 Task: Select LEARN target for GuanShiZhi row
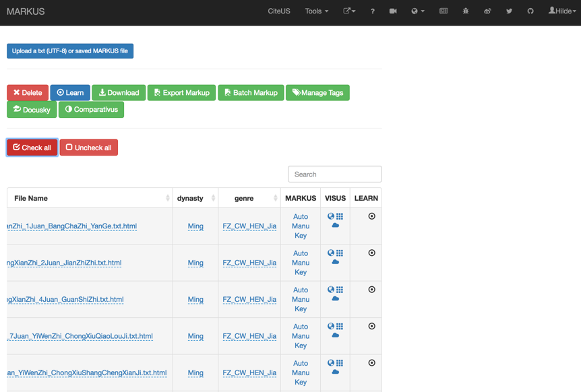371,290
